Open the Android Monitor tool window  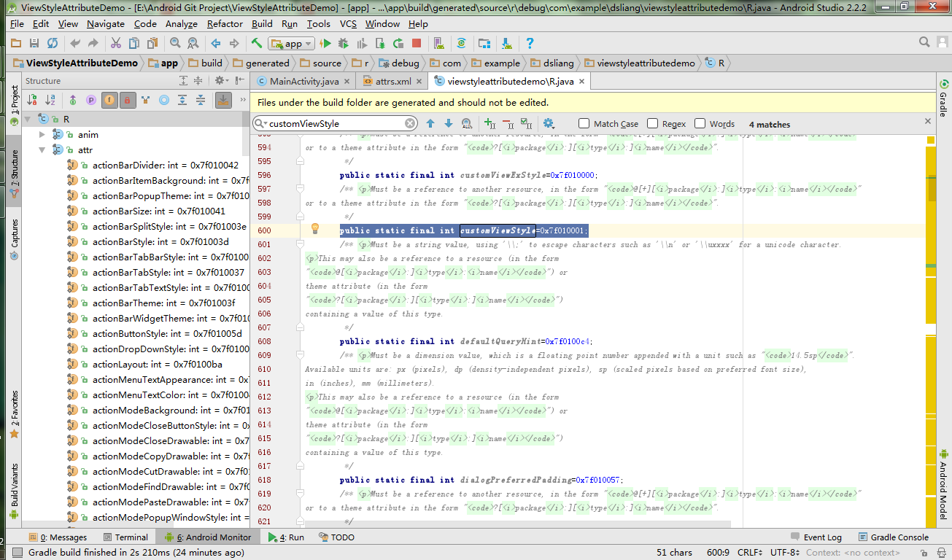click(x=207, y=537)
